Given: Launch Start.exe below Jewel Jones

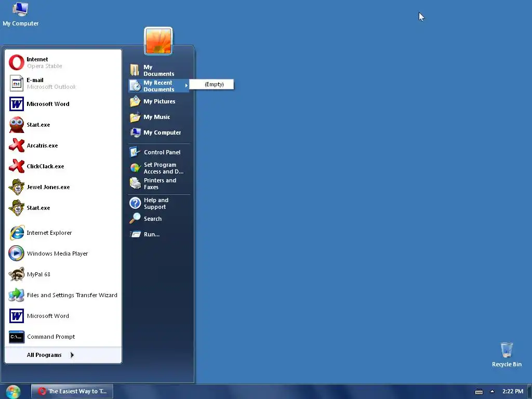Looking at the screenshot, I should [x=16, y=208].
